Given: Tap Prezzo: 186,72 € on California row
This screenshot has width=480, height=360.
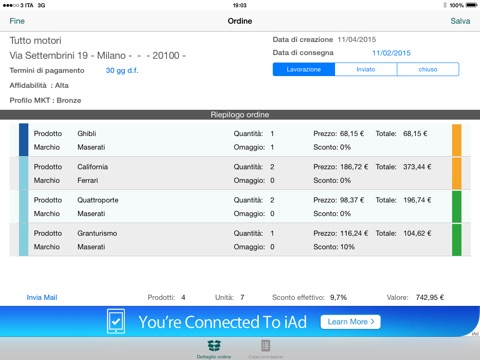Looking at the screenshot, I should [x=341, y=167].
